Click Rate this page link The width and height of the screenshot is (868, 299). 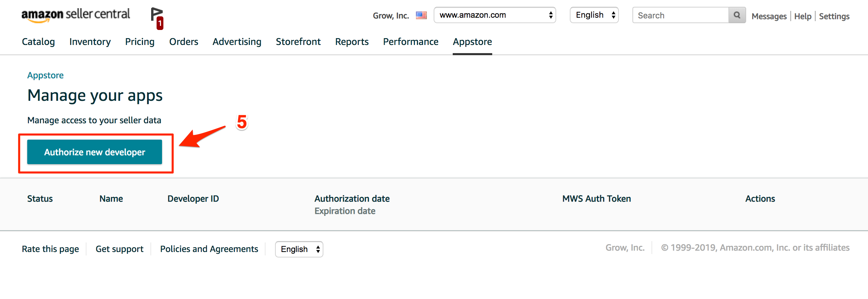click(x=50, y=249)
